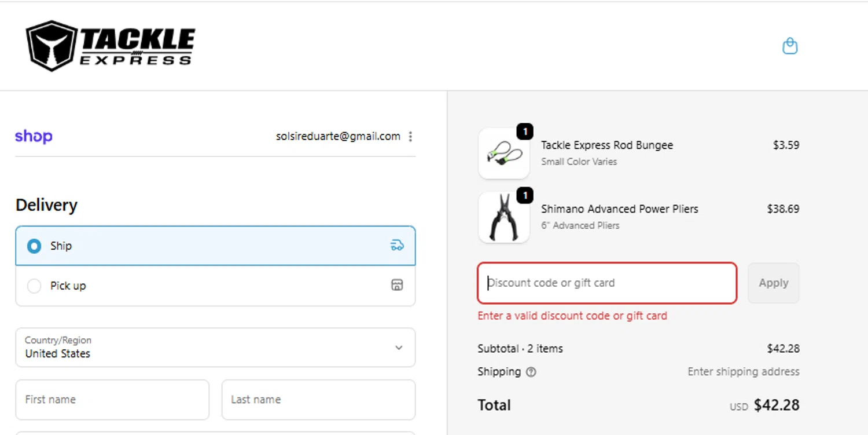Click the solsireduarte@gmail.com email text
Screen dimensions: 868x435
(338, 136)
